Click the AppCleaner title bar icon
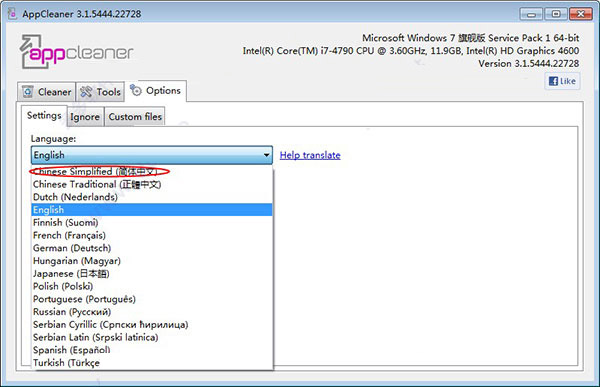Viewport: 600px width, 387px height. (x=12, y=14)
